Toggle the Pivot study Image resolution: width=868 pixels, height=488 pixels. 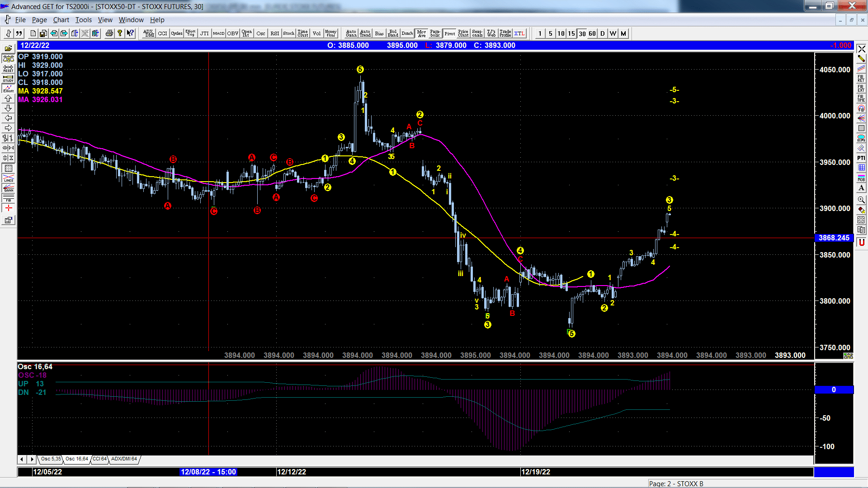[x=449, y=33]
